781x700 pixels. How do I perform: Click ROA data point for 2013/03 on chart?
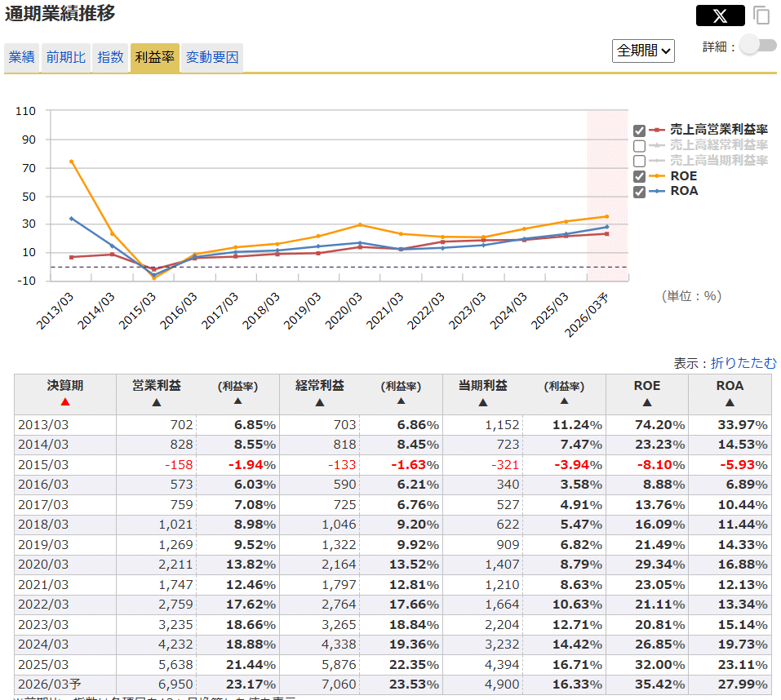pyautogui.click(x=72, y=219)
